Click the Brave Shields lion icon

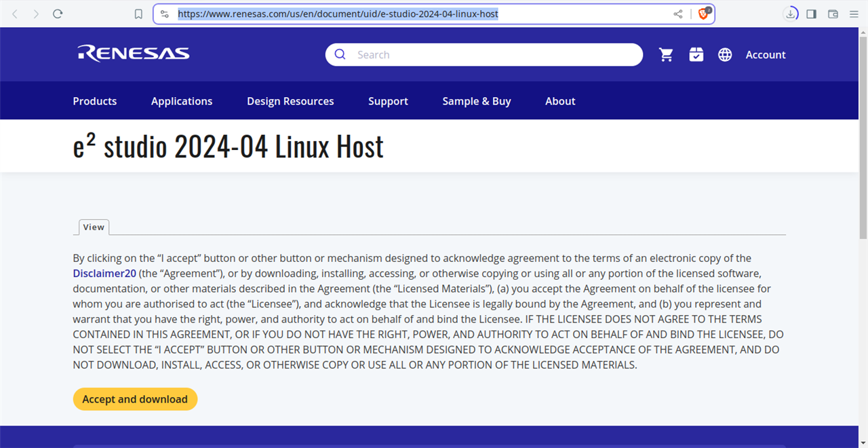[703, 14]
